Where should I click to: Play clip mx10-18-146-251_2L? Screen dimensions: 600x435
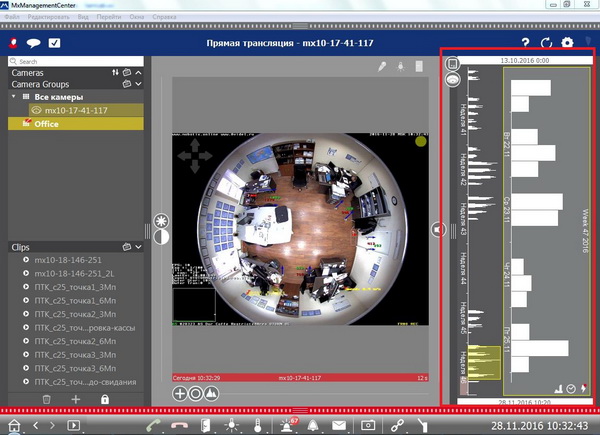point(26,273)
